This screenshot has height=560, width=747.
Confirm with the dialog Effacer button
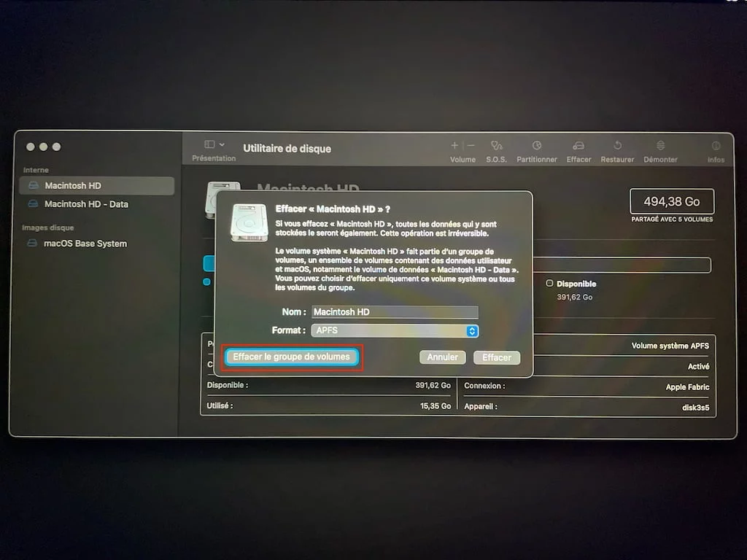(x=496, y=357)
